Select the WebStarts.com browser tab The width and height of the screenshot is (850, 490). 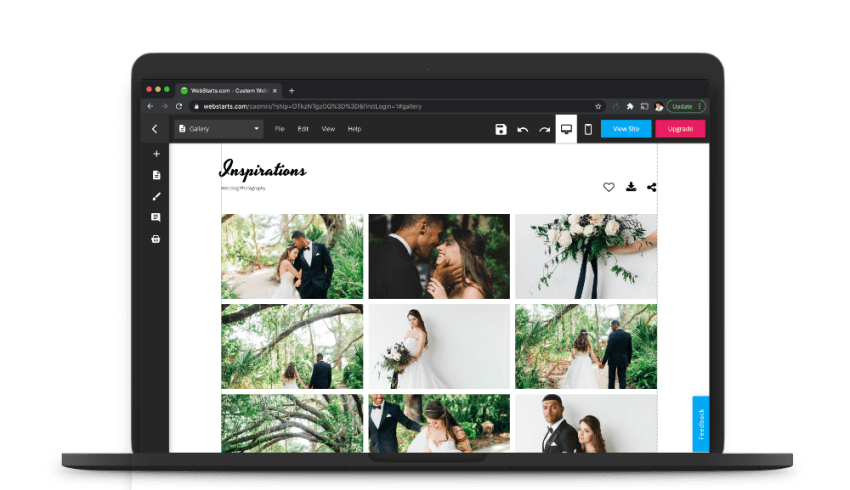tap(229, 91)
